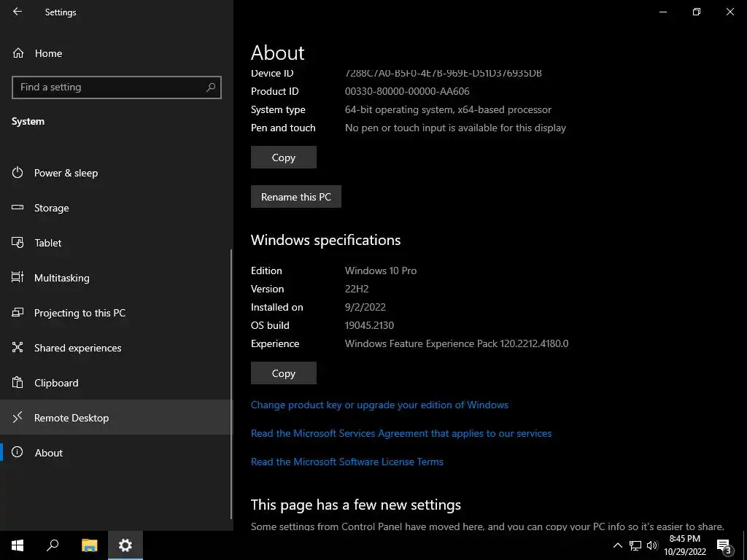
Task: Click the System type value text
Action: [448, 109]
